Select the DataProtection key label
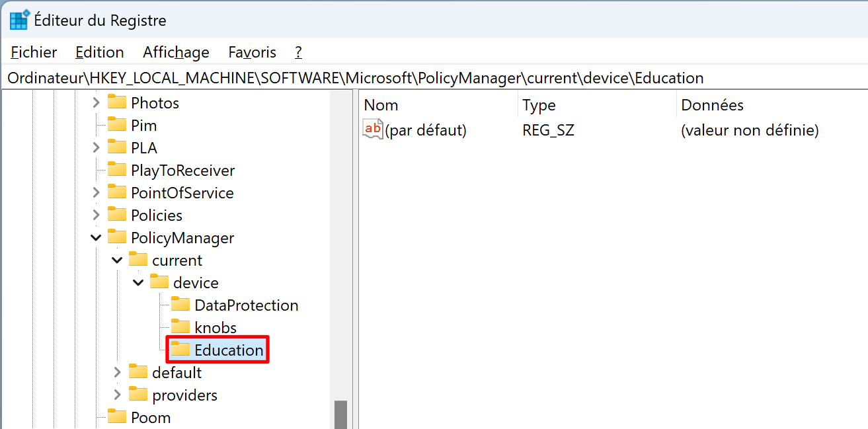Screen dimensions: 868x429 [x=247, y=305]
